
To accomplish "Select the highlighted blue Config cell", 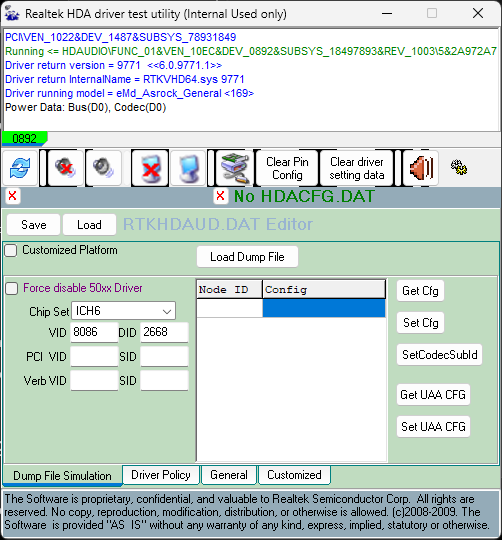I will click(324, 308).
